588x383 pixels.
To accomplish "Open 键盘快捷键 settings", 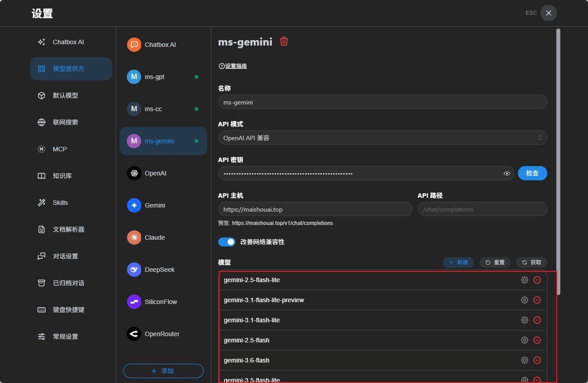I will (x=71, y=310).
